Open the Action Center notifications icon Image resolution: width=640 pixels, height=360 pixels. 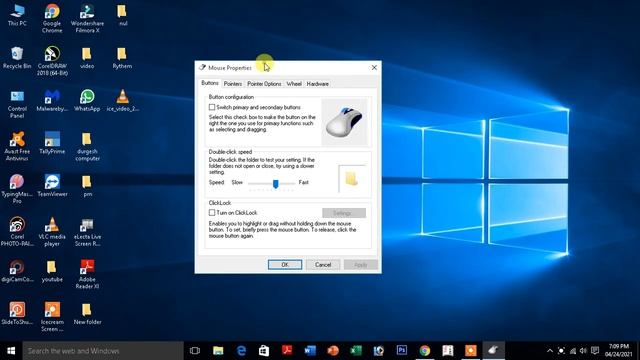pyautogui.click(x=595, y=351)
